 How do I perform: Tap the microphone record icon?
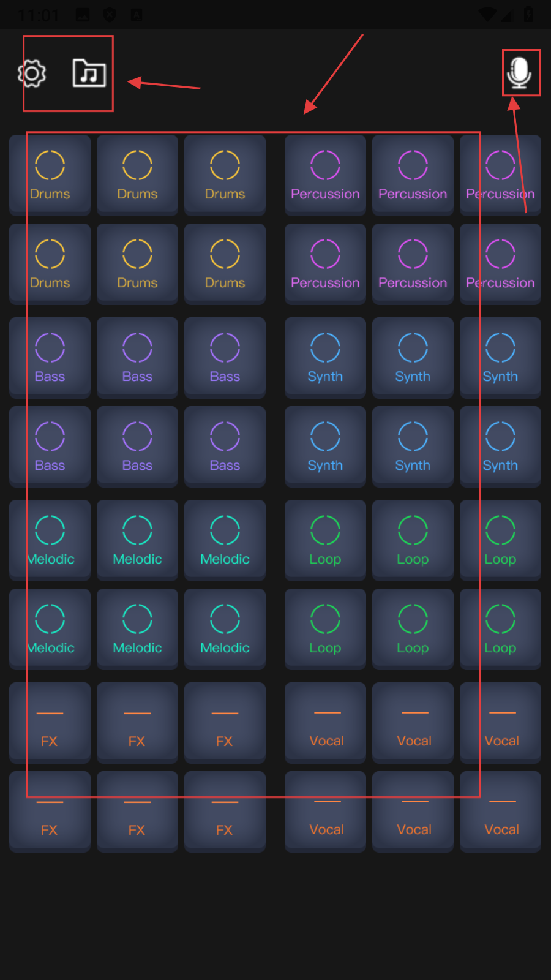pyautogui.click(x=520, y=73)
